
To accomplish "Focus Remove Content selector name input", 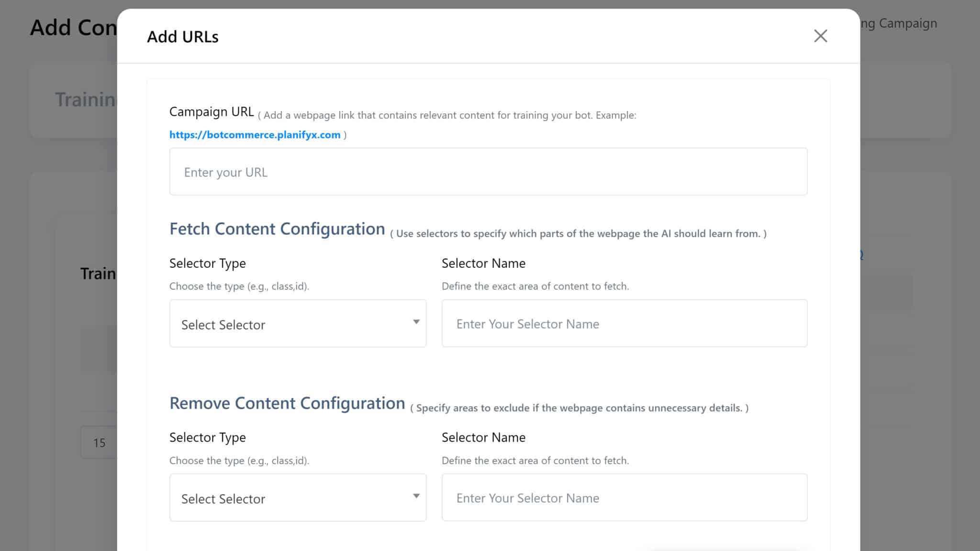I will (624, 498).
